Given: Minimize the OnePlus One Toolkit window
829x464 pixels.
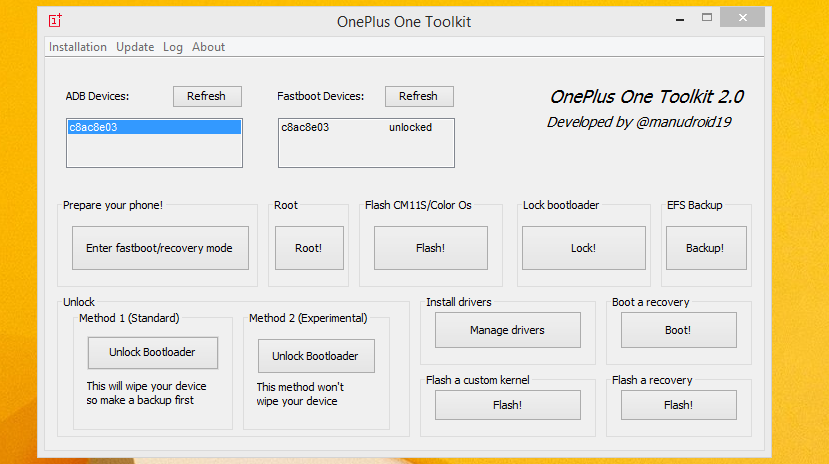Looking at the screenshot, I should 680,19.
